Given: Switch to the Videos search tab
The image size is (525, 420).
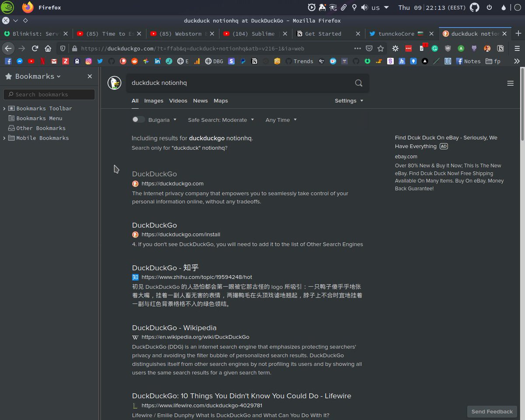Looking at the screenshot, I should tap(178, 101).
